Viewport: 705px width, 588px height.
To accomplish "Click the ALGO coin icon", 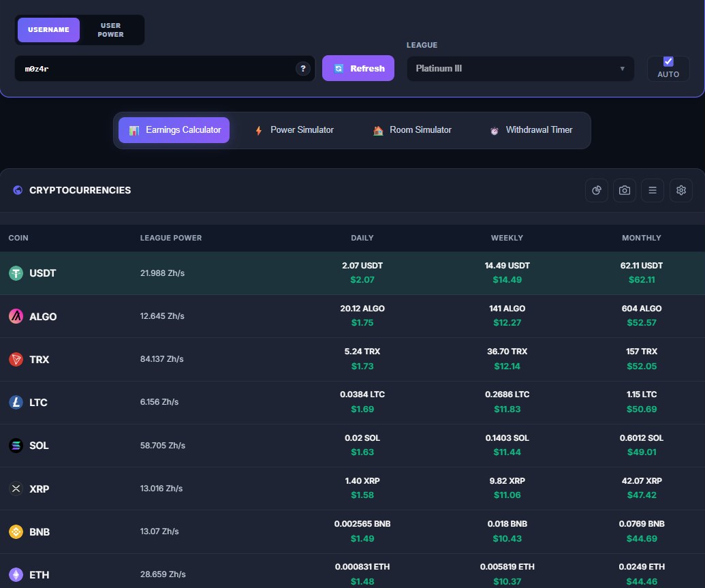I will tap(16, 316).
